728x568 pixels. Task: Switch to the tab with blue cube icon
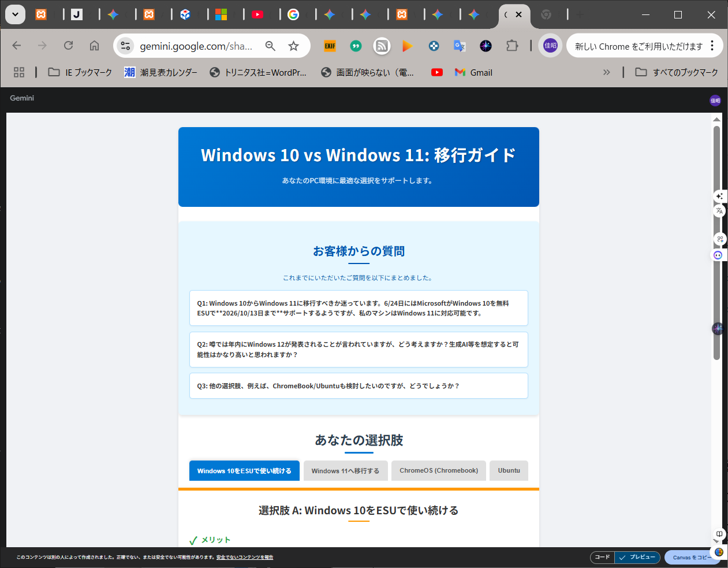point(185,14)
